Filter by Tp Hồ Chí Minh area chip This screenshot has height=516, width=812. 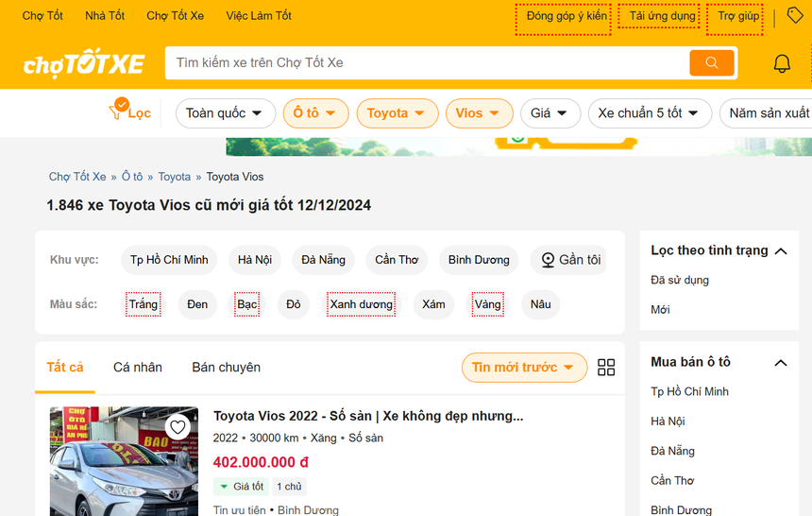(x=169, y=260)
